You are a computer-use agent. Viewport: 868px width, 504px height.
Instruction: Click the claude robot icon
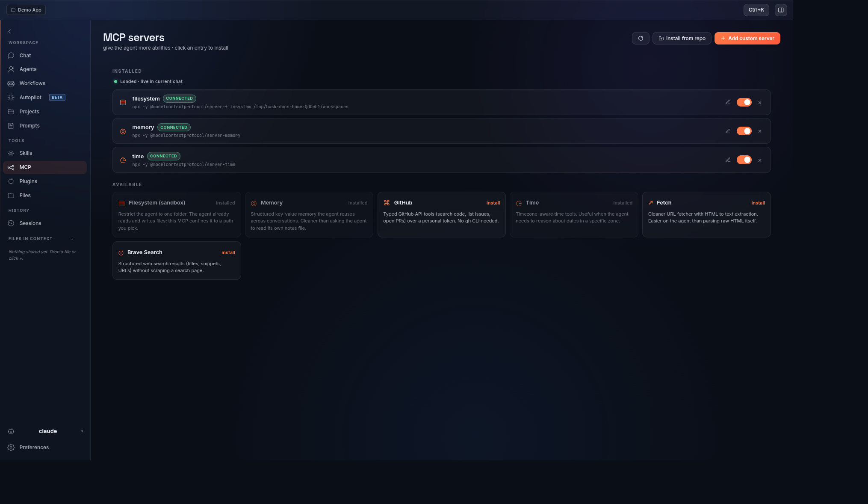[x=11, y=431]
